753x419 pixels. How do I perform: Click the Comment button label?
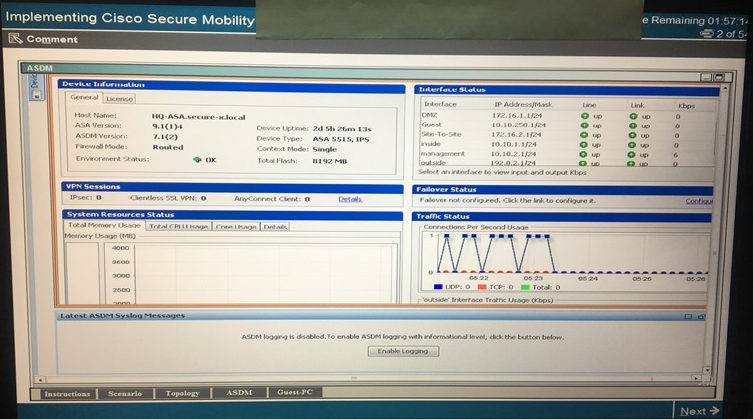point(52,39)
